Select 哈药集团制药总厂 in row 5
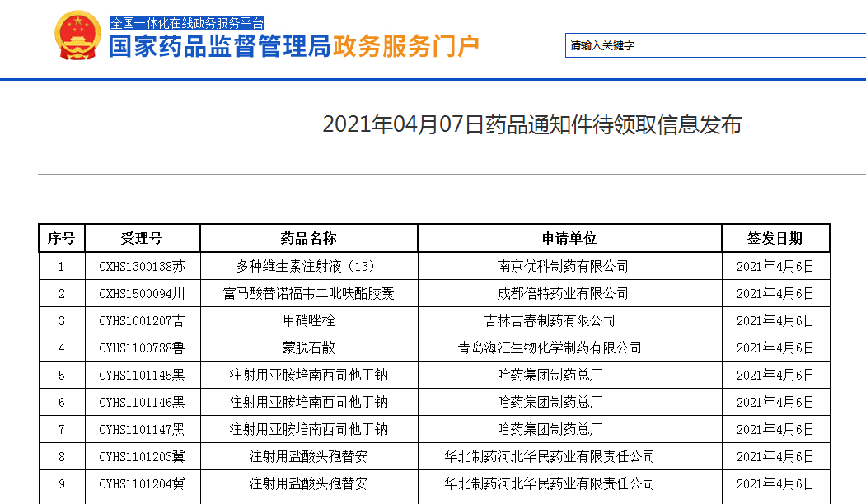866x504 pixels. pyautogui.click(x=569, y=376)
